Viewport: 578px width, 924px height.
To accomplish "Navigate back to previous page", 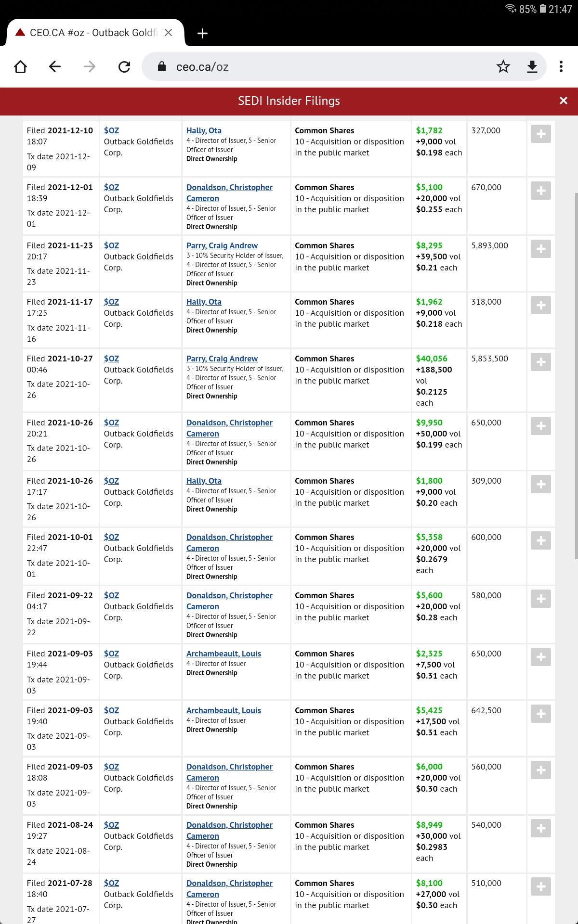I will pos(55,66).
